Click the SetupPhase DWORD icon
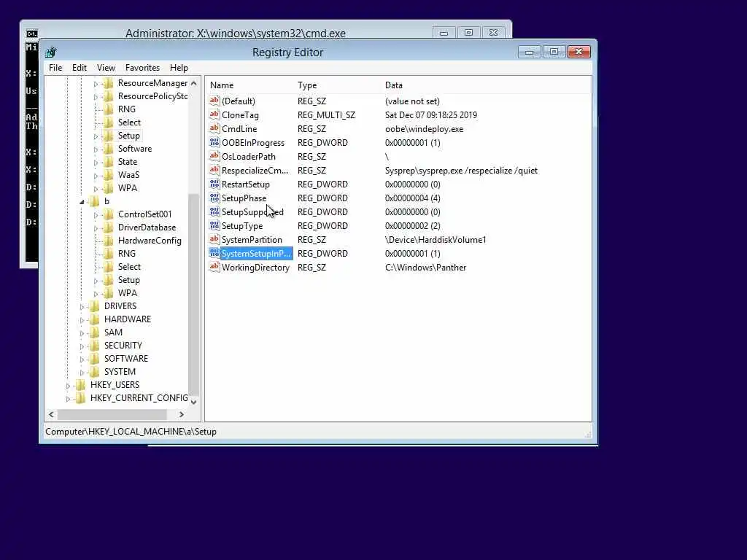 click(214, 198)
